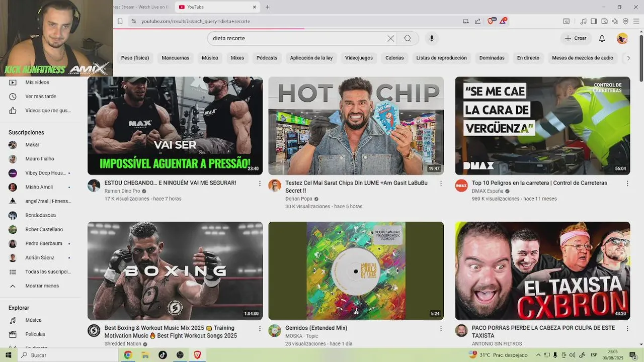
Task: Open the Brave Wallet icon
Action: pos(604,21)
